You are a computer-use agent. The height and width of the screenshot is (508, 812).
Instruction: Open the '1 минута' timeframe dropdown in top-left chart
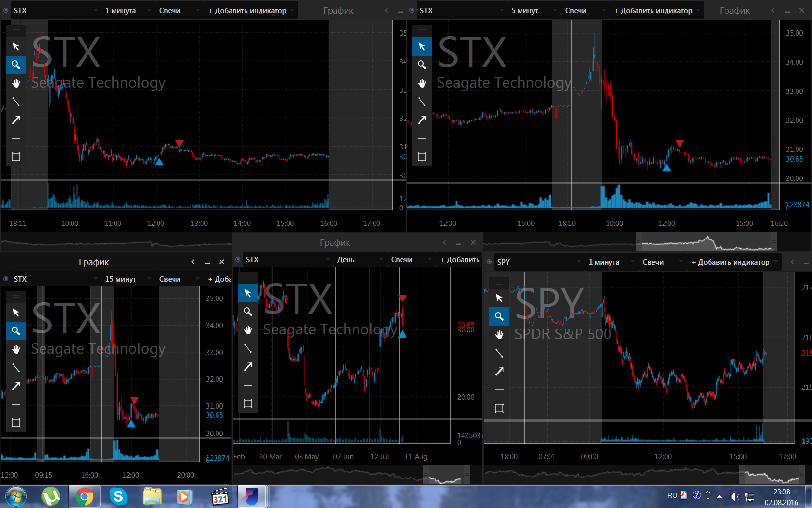tap(128, 10)
